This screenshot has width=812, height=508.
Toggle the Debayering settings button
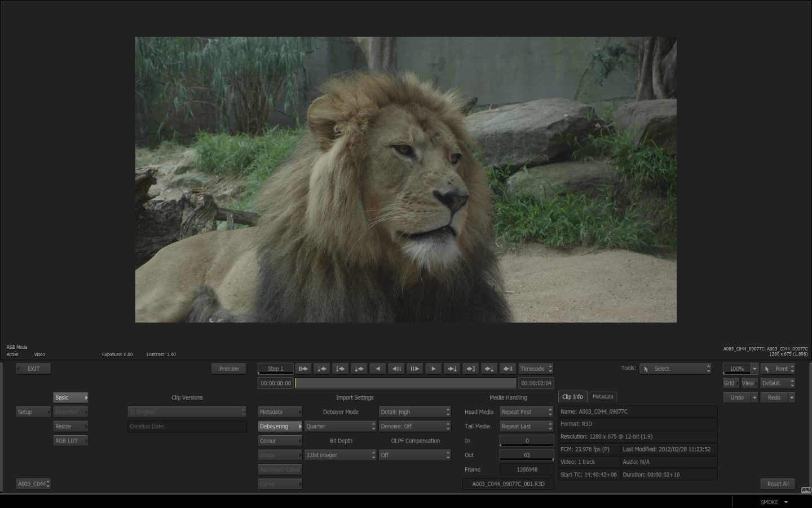click(x=280, y=426)
